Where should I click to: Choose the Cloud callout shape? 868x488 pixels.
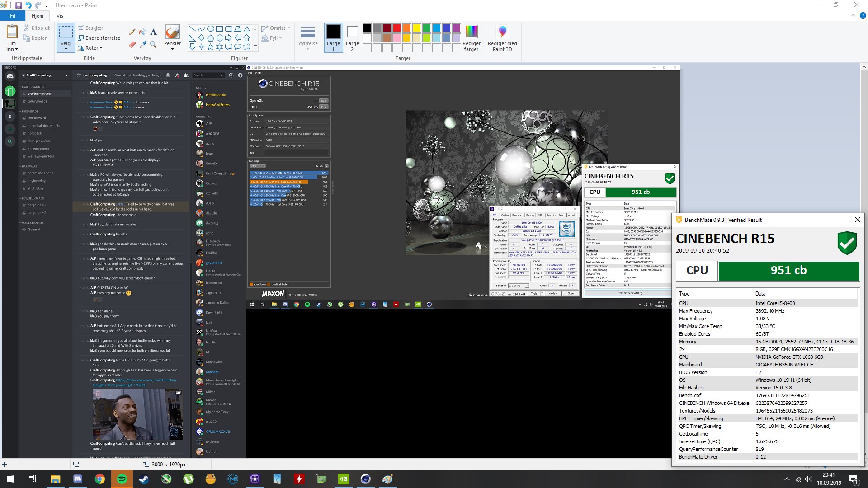coord(246,47)
